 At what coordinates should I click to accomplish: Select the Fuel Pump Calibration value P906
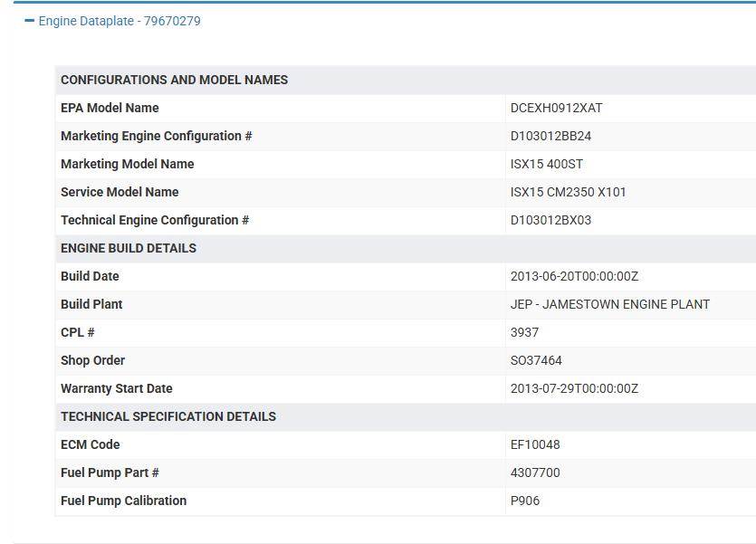[x=525, y=501]
